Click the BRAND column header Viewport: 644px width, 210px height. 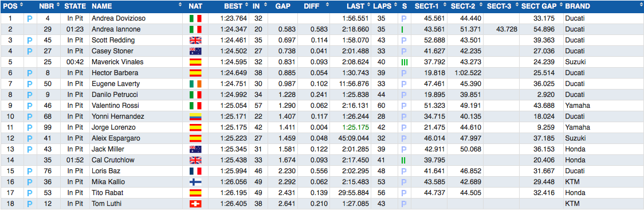coord(578,6)
